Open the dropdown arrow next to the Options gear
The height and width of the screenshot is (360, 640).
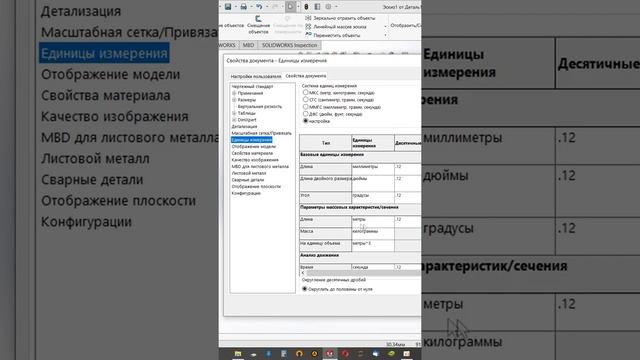(336, 7)
